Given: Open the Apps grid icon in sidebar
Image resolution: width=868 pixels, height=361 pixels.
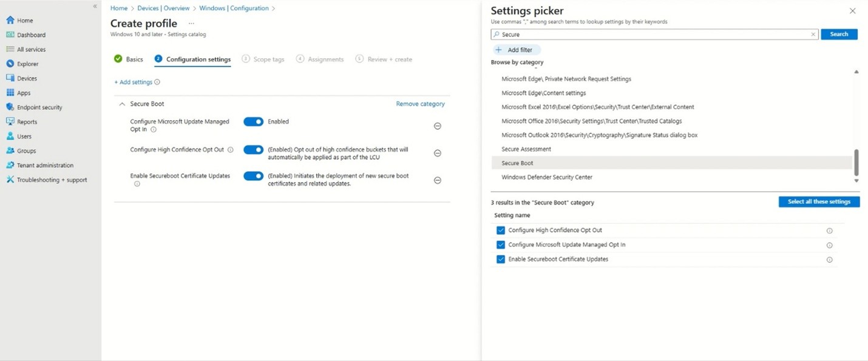Looking at the screenshot, I should coord(10,93).
